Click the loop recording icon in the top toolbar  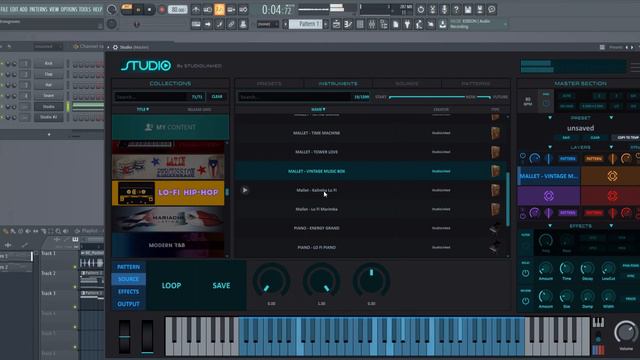pyautogui.click(x=243, y=9)
